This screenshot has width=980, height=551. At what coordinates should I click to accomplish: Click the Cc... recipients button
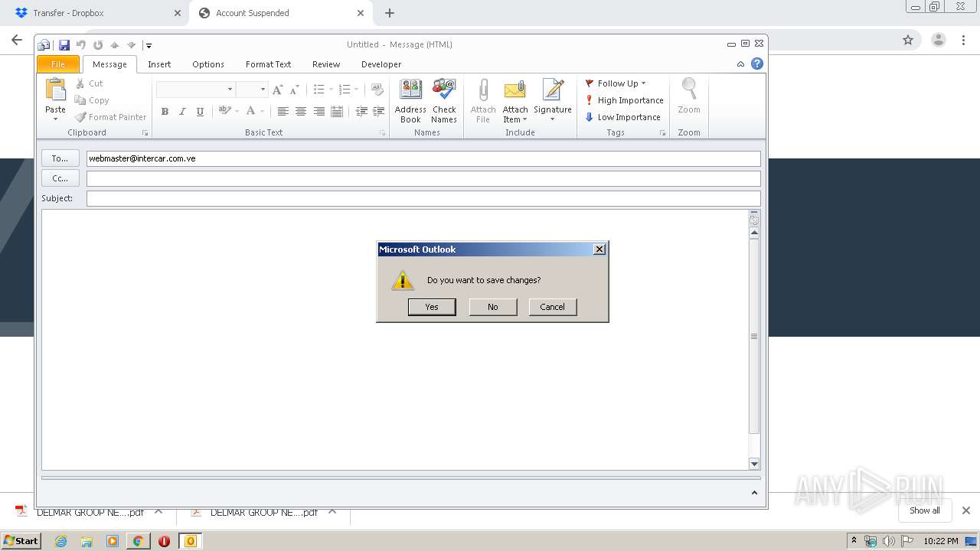[x=60, y=178]
